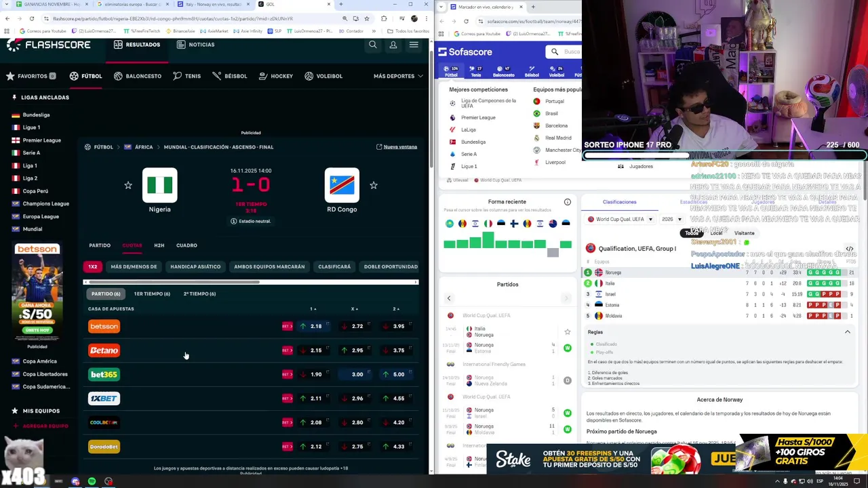Click previous arrow in Sofascore Partidos
868x488 pixels.
(448, 298)
